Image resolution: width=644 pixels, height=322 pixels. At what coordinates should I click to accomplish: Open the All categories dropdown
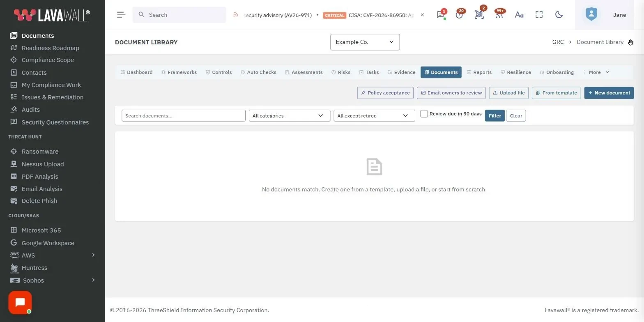(x=290, y=115)
